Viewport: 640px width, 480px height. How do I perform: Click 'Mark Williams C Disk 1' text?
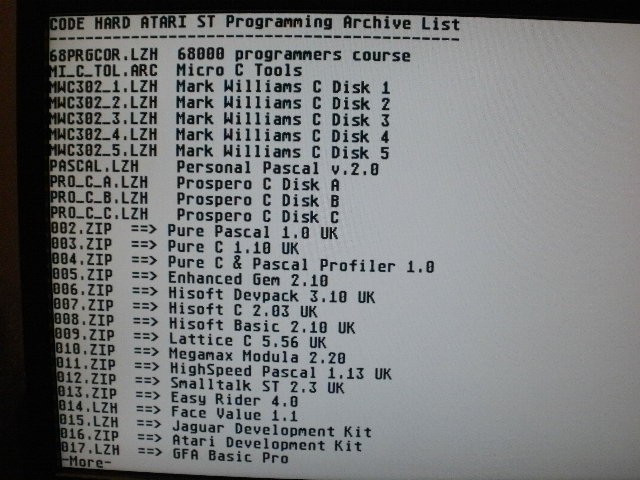tap(283, 87)
